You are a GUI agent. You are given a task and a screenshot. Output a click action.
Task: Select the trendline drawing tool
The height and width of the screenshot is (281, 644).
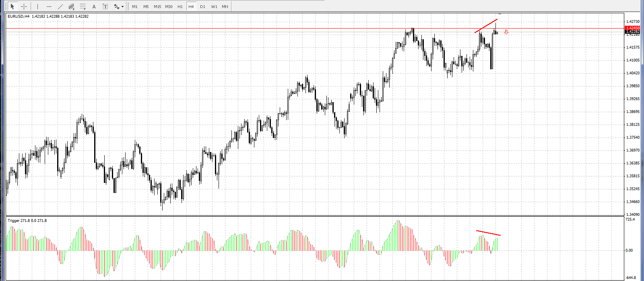[x=60, y=6]
